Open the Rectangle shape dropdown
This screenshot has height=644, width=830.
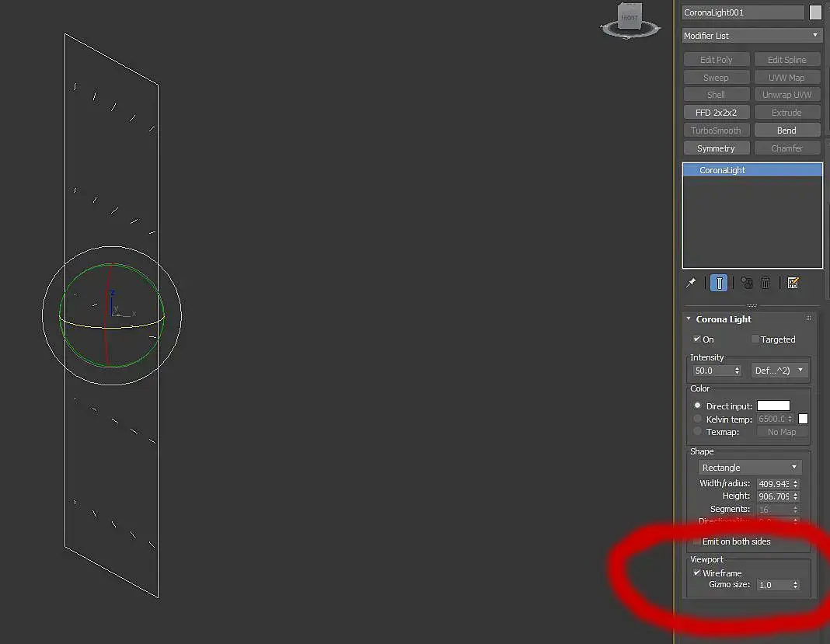[749, 467]
